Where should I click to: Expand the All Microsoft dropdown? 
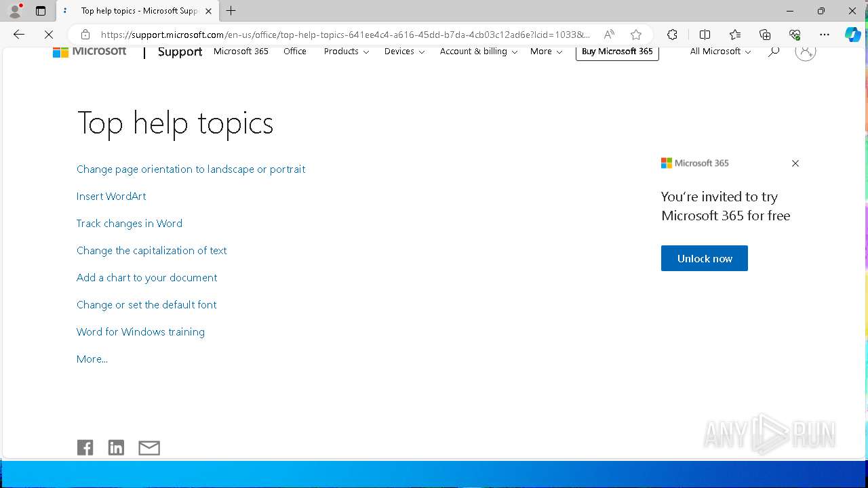click(720, 52)
